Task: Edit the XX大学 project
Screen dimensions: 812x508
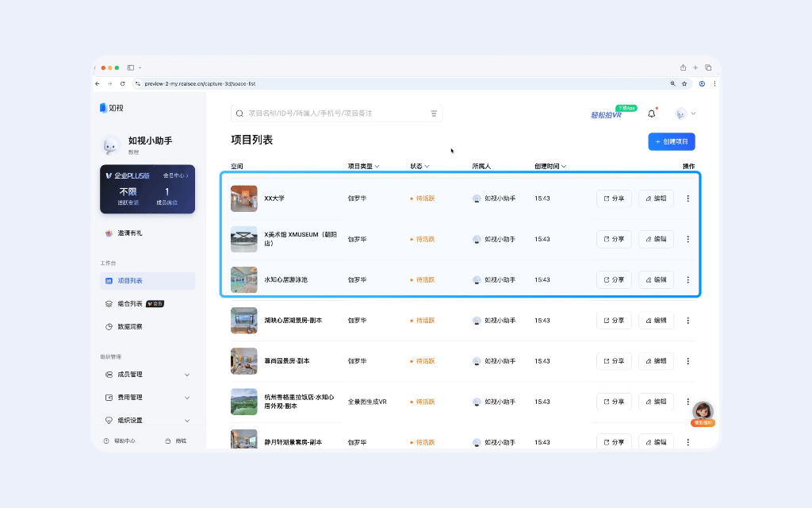Action: [656, 198]
